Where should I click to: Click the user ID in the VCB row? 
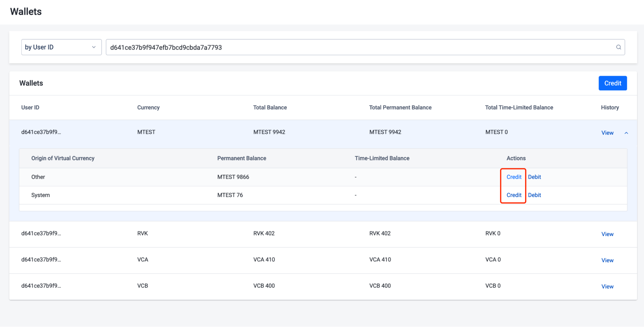(x=41, y=286)
